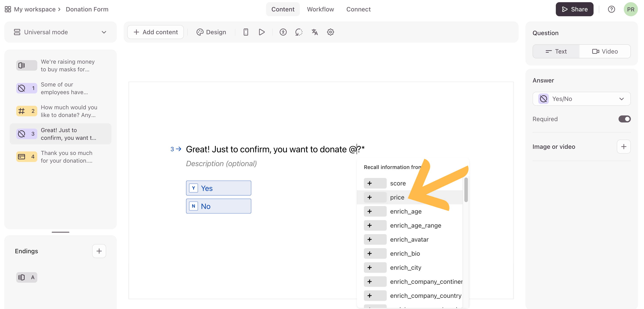Open the Yes/No answer type dropdown
The width and height of the screenshot is (644, 309).
[x=581, y=99]
